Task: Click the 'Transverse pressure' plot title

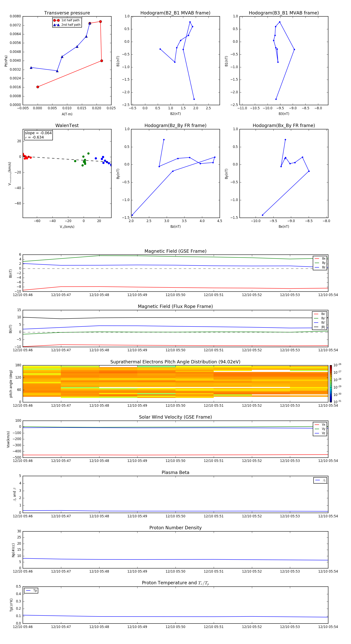Action: (67, 13)
